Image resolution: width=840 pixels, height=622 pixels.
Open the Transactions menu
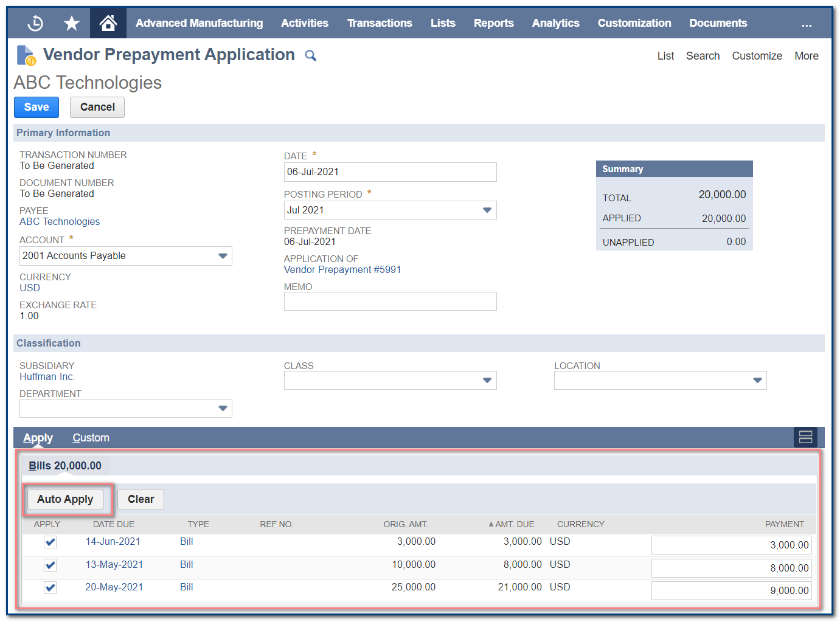tap(380, 23)
